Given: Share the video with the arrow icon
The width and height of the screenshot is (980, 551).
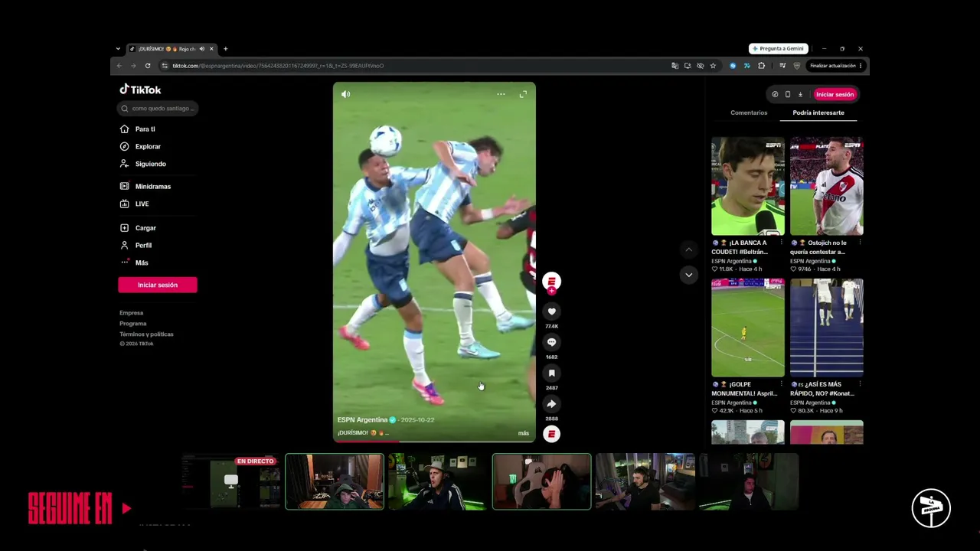Looking at the screenshot, I should pos(551,404).
